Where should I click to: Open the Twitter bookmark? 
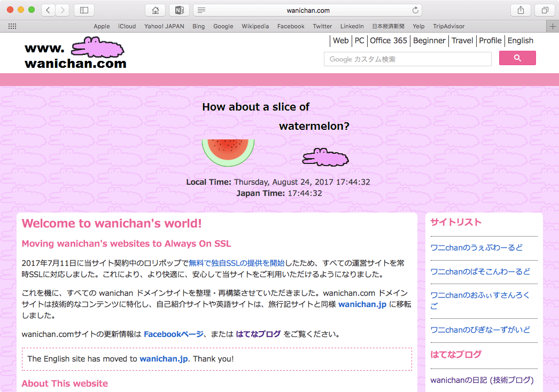322,26
